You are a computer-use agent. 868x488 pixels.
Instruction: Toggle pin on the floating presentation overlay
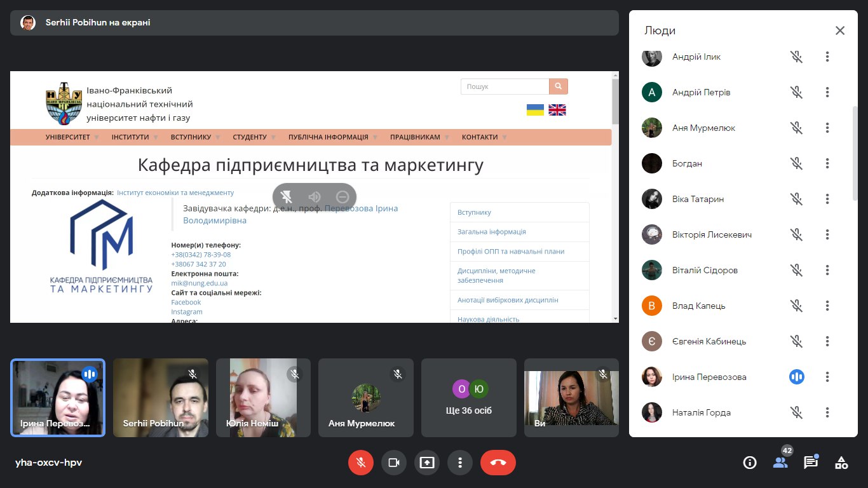(x=287, y=196)
